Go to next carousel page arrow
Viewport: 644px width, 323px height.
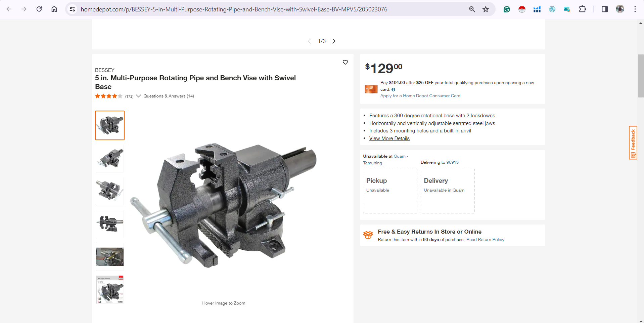tap(334, 41)
